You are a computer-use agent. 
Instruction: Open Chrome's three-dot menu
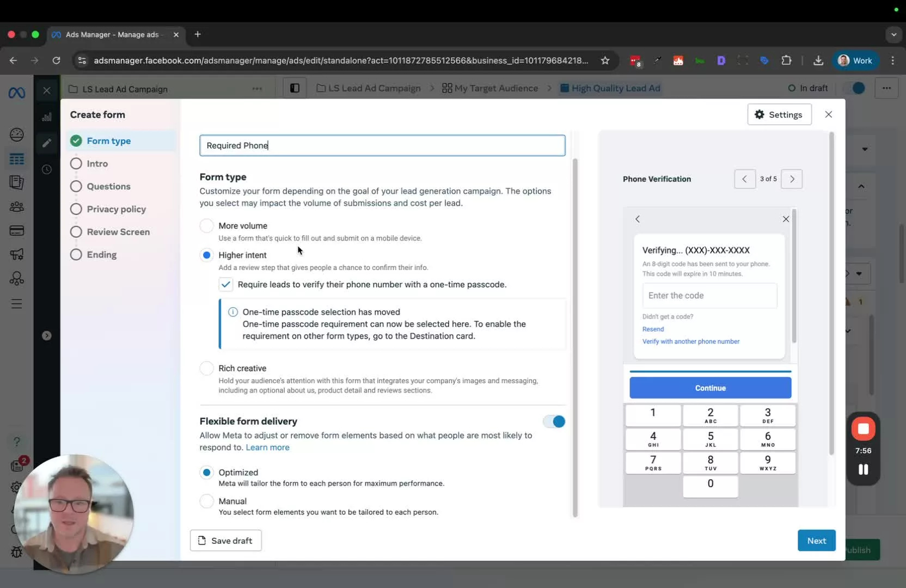click(893, 60)
